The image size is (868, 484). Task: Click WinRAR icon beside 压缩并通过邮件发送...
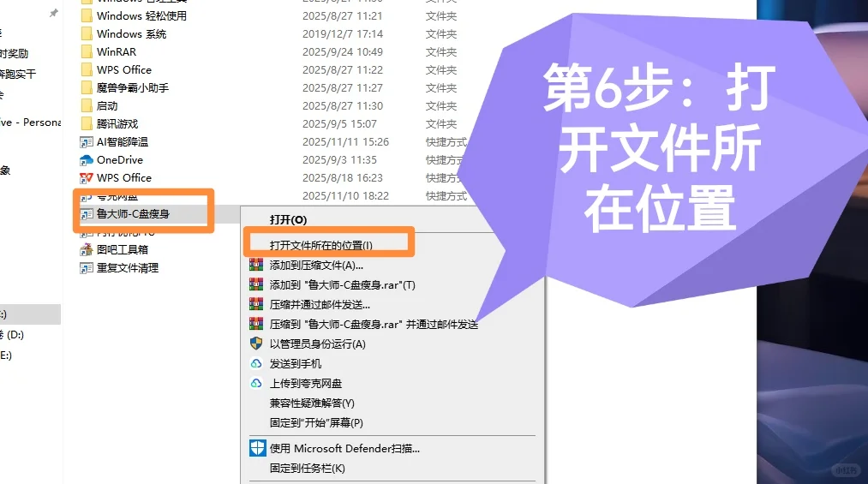(x=256, y=304)
